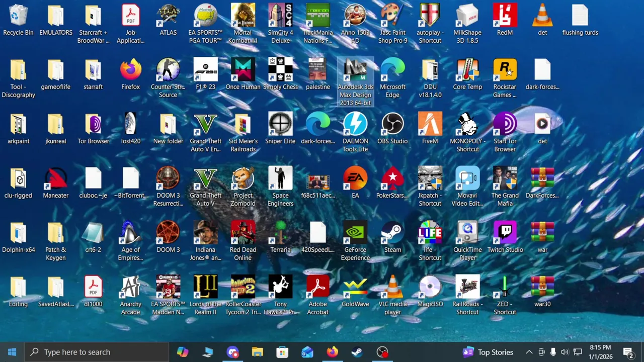Open GeForce Experience
Screen dimensions: 644x362
[355, 240]
